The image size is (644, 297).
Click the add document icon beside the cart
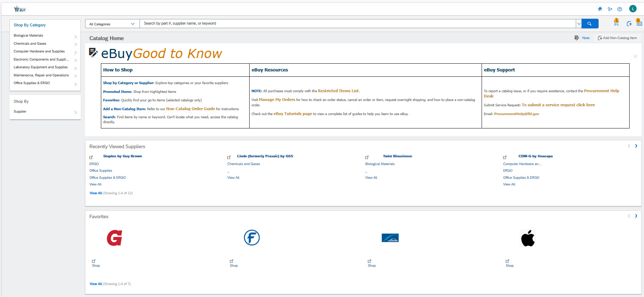629,24
